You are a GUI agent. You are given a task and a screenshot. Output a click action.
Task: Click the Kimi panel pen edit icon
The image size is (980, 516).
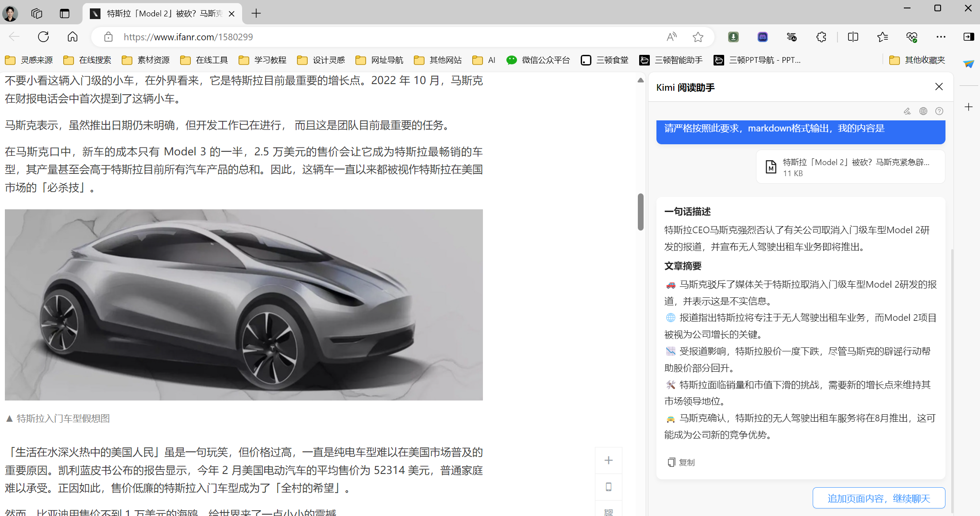(907, 111)
